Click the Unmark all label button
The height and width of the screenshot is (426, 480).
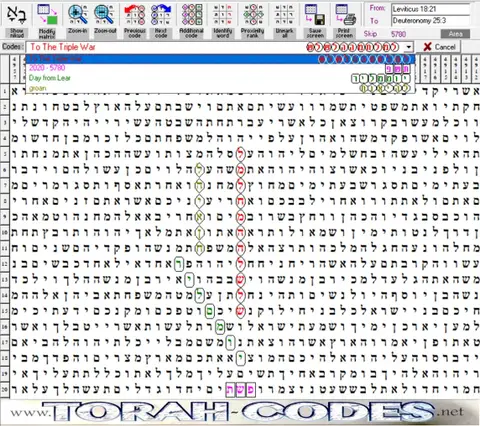click(284, 33)
